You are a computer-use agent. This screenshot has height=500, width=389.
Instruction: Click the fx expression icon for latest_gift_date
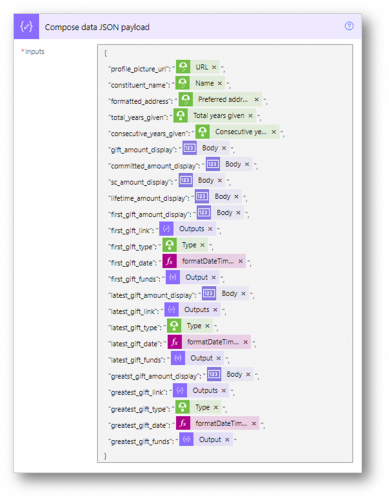tap(175, 342)
